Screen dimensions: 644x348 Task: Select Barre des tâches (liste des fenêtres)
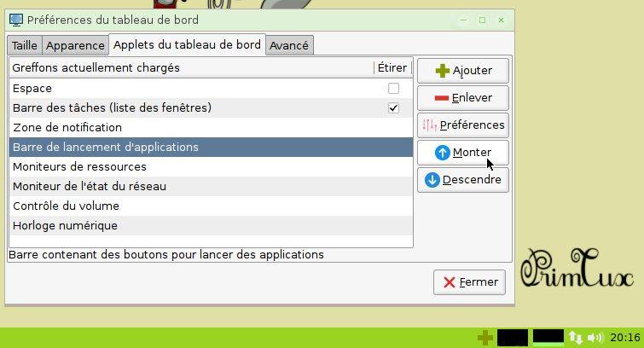pos(211,108)
